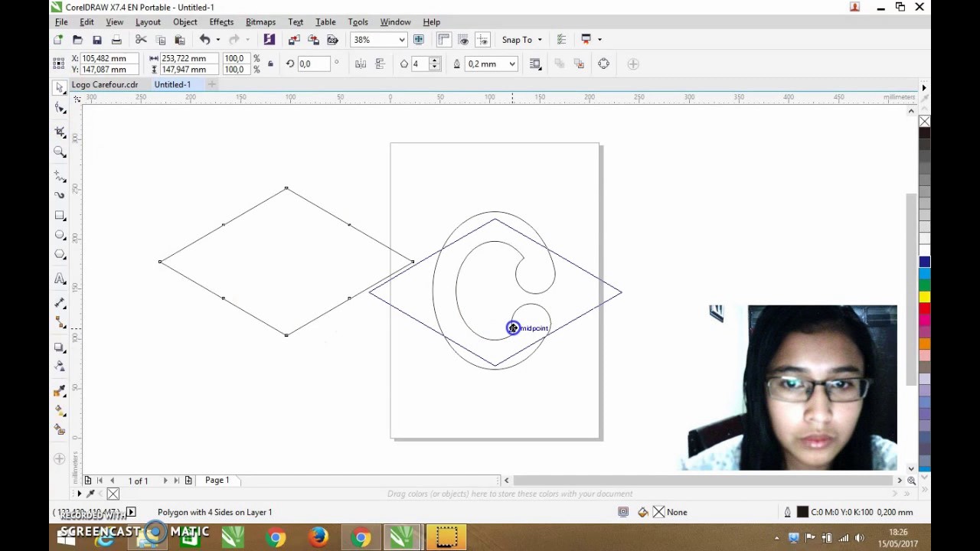Select the Artistic Media tool

[60, 195]
